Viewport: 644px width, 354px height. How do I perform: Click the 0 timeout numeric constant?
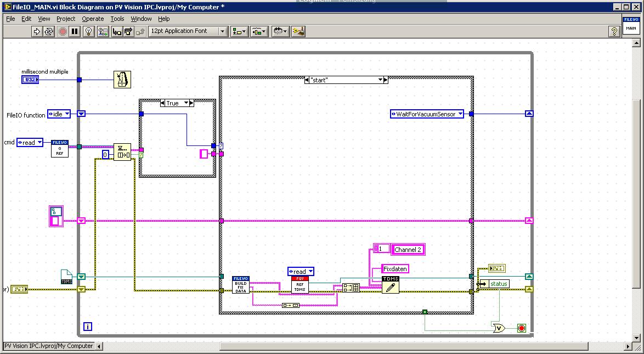tap(105, 155)
